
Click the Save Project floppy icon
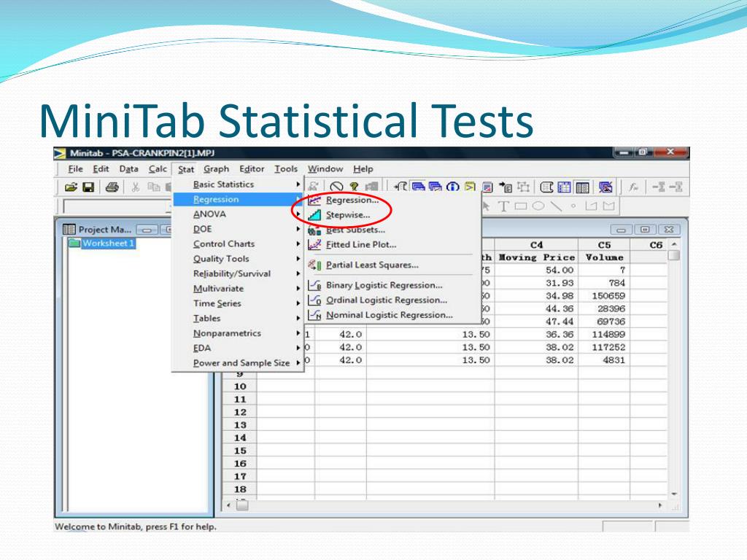(x=88, y=187)
